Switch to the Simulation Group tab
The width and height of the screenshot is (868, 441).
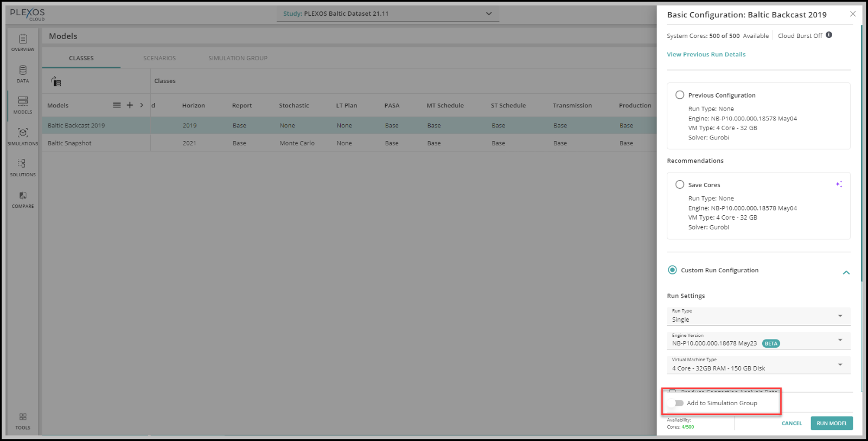coord(238,58)
